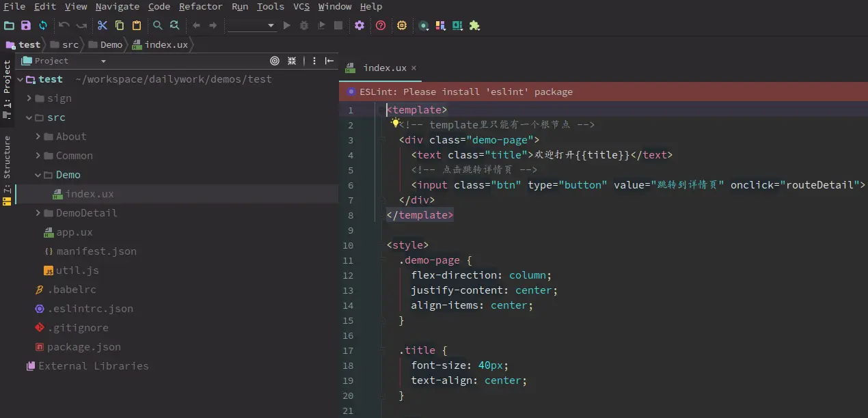
Task: Click the Debug bug icon
Action: click(x=304, y=25)
